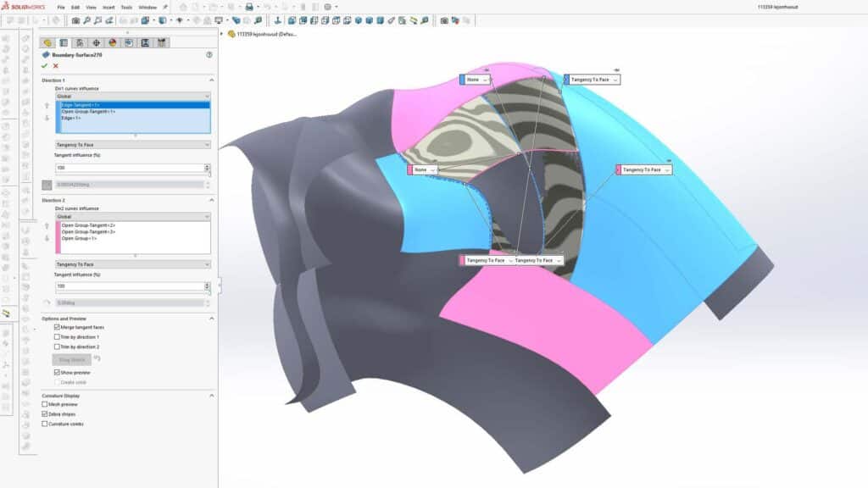Open the DisplayManager appearance tab
The image size is (868, 488).
pyautogui.click(x=112, y=42)
